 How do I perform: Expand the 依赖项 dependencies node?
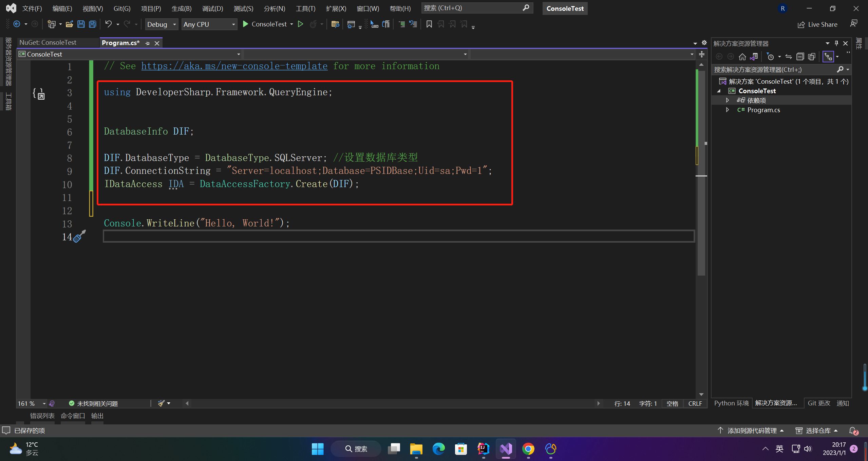point(727,100)
